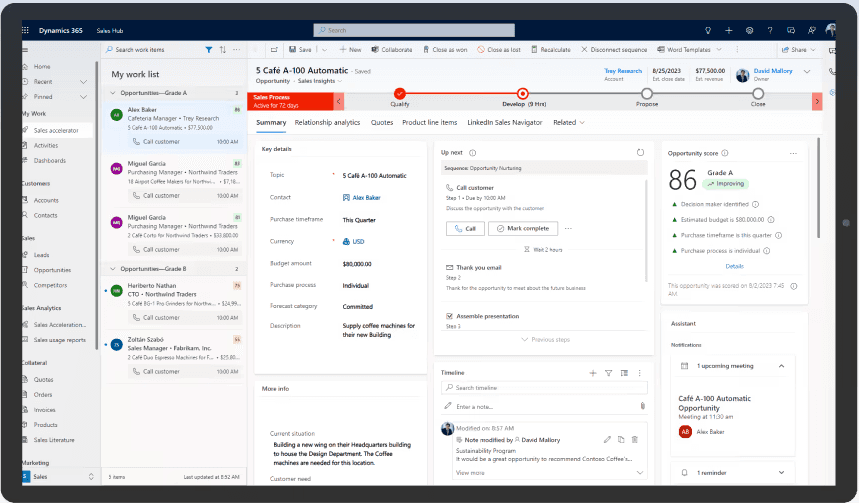This screenshot has width=859, height=503.
Task: Open the Product line items tab
Action: pyautogui.click(x=430, y=123)
